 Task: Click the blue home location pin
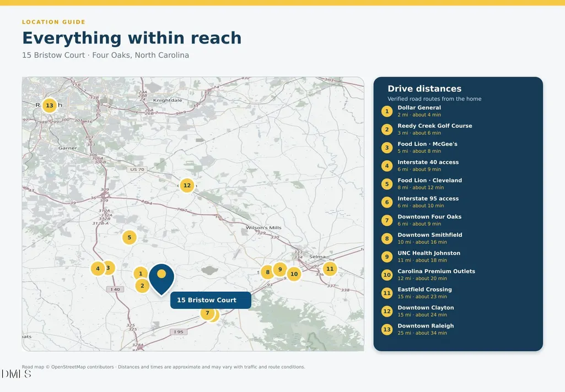tap(162, 279)
